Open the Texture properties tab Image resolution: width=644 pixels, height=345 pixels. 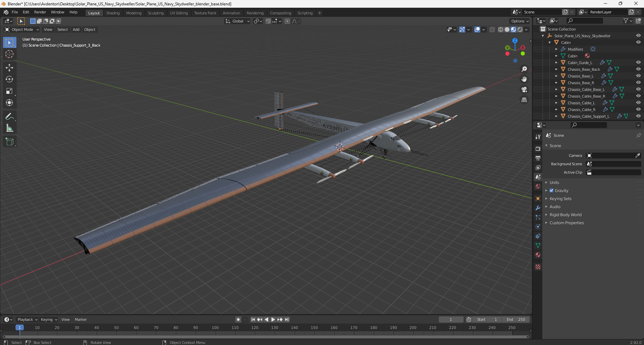(x=538, y=267)
